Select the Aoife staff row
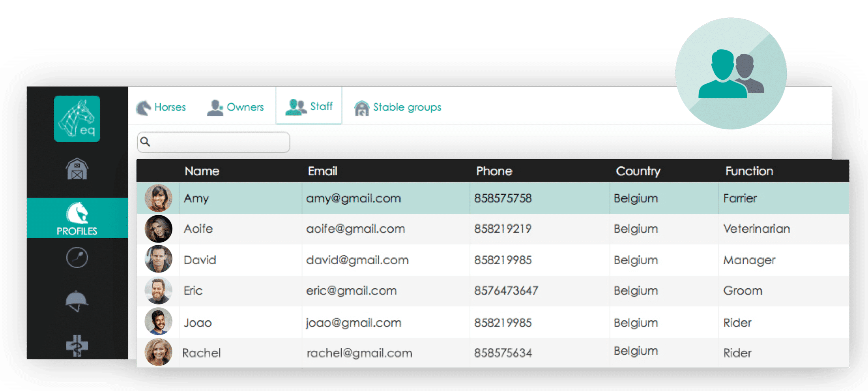 (493, 229)
